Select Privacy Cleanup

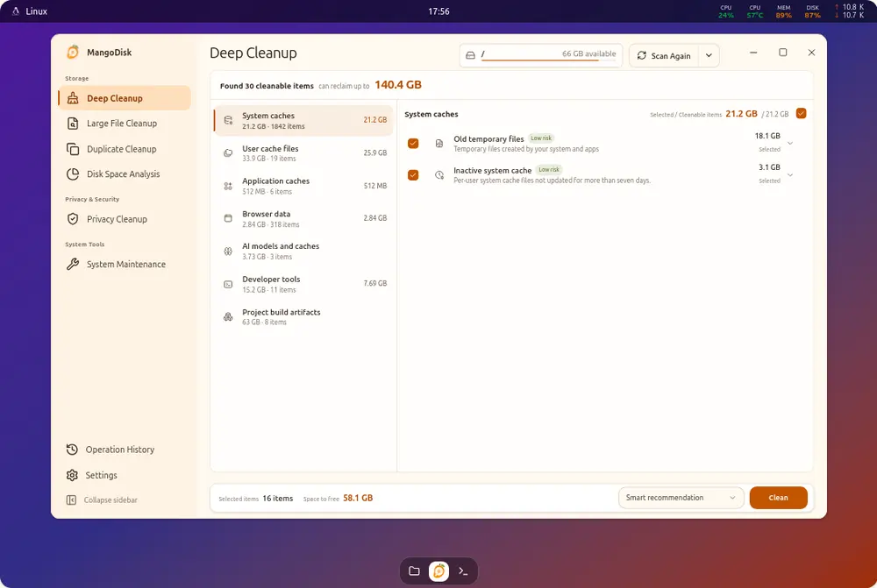[125, 219]
